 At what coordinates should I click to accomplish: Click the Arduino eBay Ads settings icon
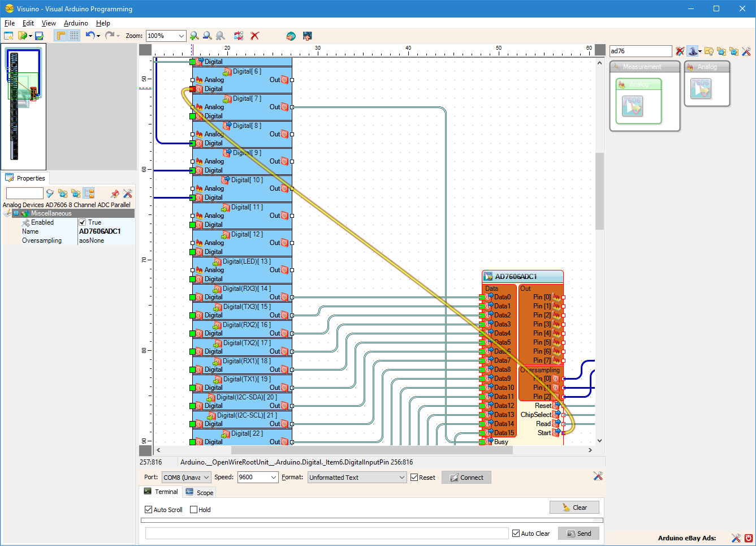[x=736, y=538]
